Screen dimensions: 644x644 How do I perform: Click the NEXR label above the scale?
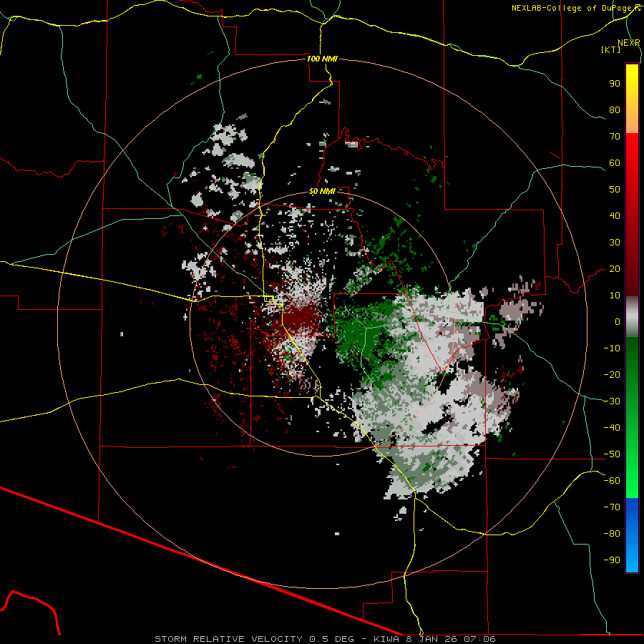pyautogui.click(x=629, y=43)
